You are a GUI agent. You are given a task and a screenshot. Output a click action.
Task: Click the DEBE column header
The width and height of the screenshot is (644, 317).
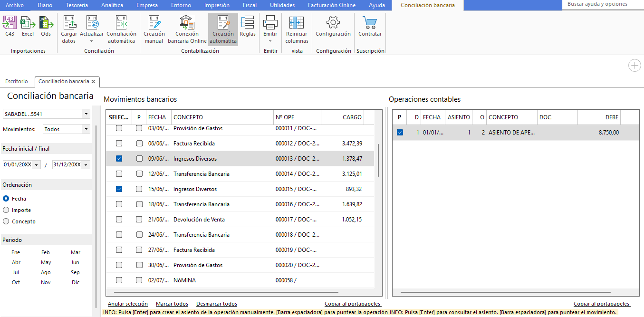click(599, 117)
